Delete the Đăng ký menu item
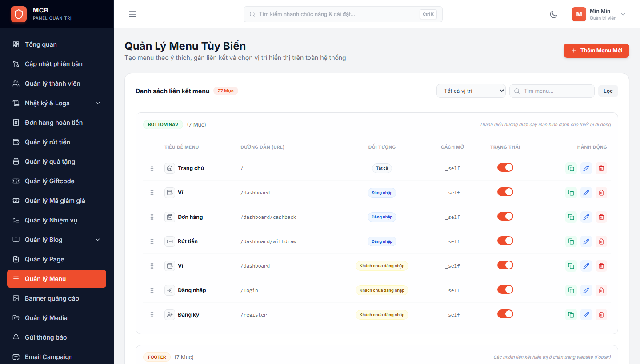The height and width of the screenshot is (364, 640). pyautogui.click(x=601, y=315)
